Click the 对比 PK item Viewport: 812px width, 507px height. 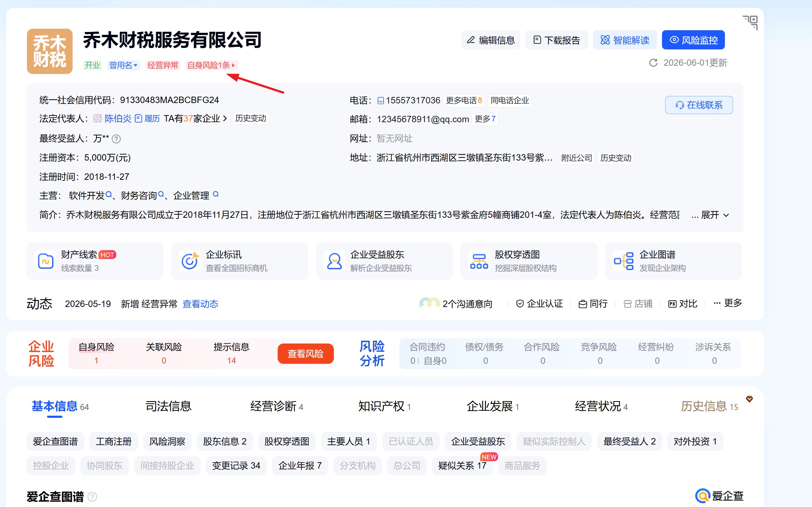point(683,304)
